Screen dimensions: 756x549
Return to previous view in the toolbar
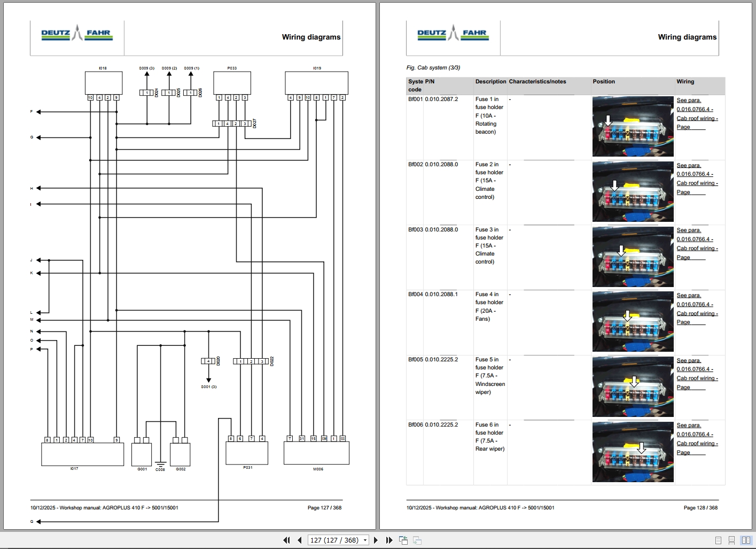(403, 540)
